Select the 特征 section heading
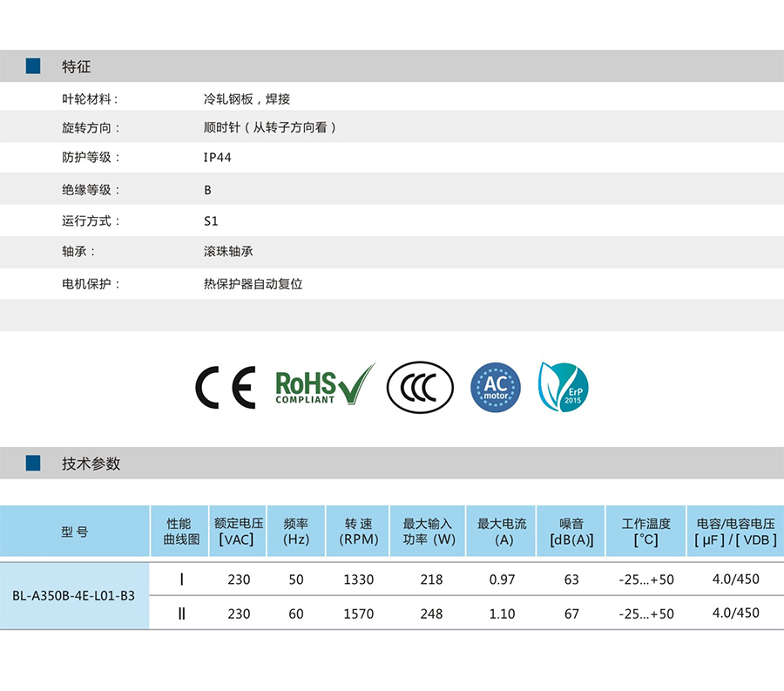Image resolution: width=784 pixels, height=691 pixels. (x=76, y=66)
